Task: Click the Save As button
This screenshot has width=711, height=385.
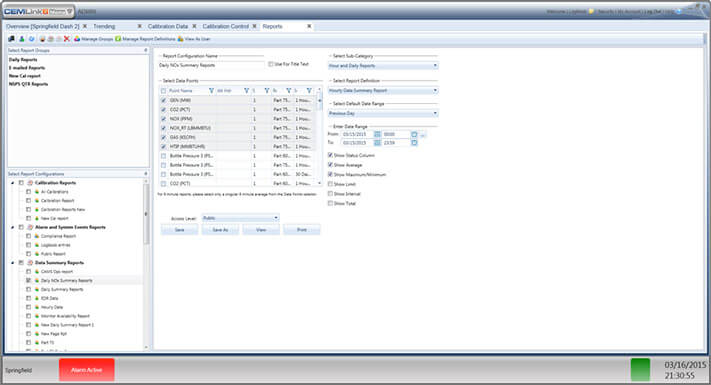Action: pos(220,230)
